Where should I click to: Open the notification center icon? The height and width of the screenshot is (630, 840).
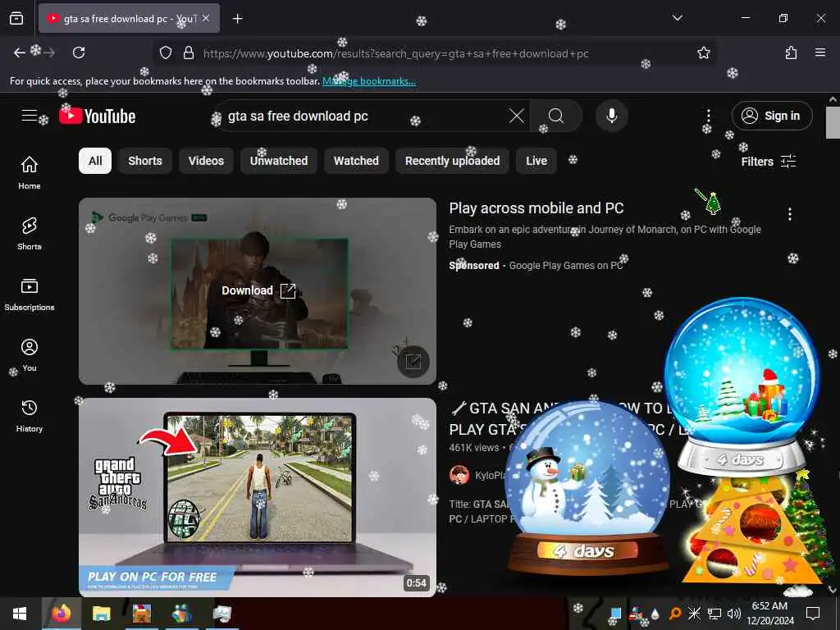click(813, 614)
